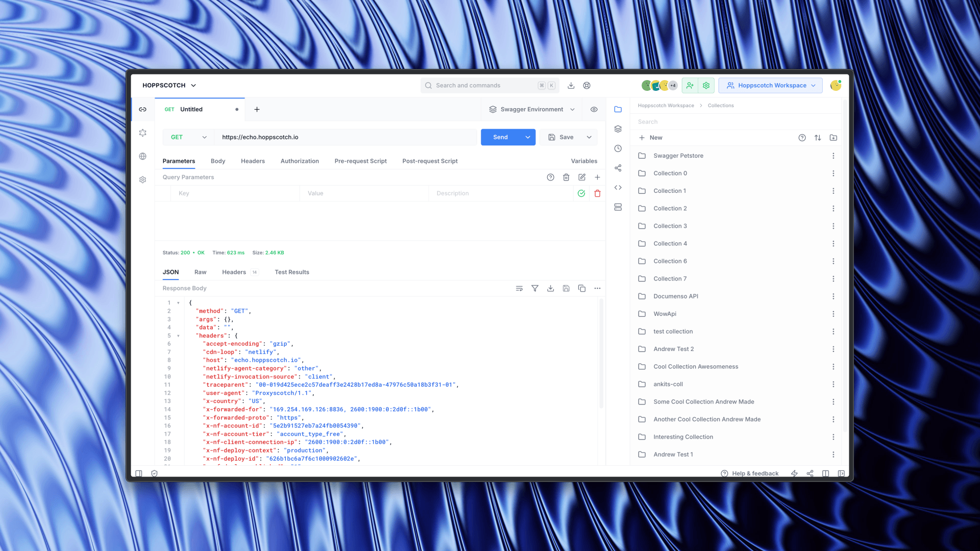
Task: Download the response body file
Action: pyautogui.click(x=550, y=288)
